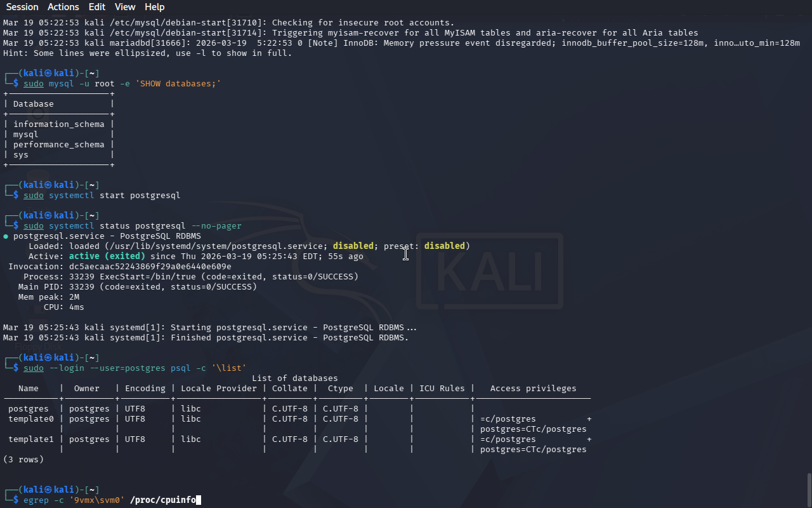Screen dimensions: 812x508
Task: Click the 'Access privileges' column header
Action: (x=534, y=389)
